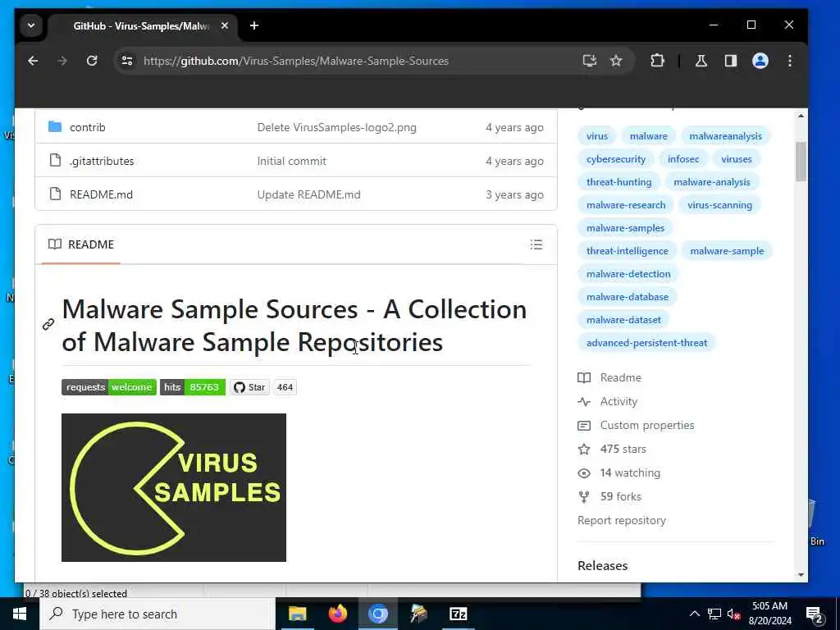The height and width of the screenshot is (630, 840).
Task: Open the Chrome profile avatar
Action: (x=760, y=61)
